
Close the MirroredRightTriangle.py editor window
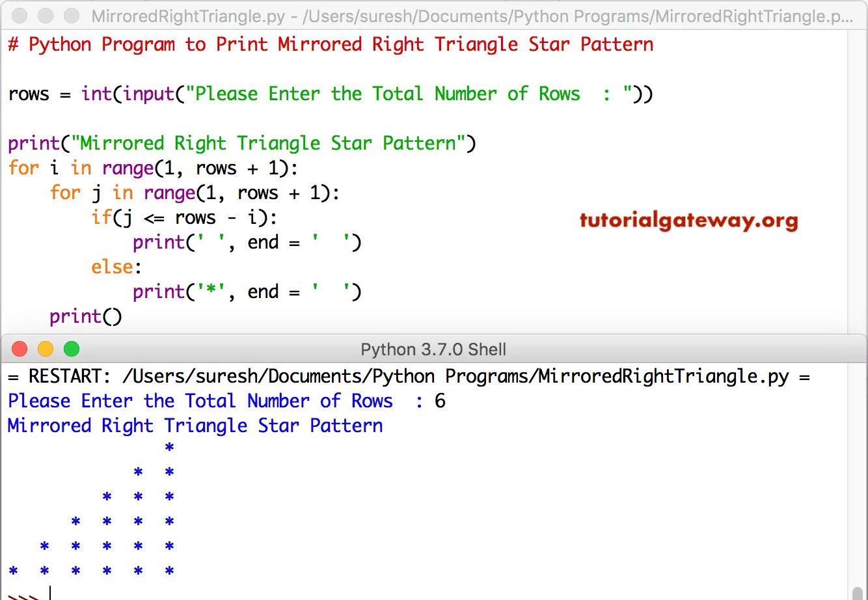[x=20, y=16]
